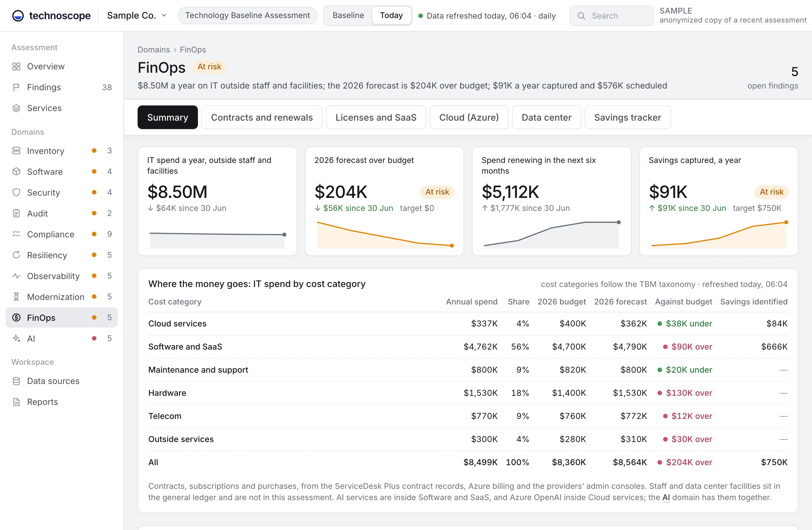Click the technoscope logo icon

(18, 15)
